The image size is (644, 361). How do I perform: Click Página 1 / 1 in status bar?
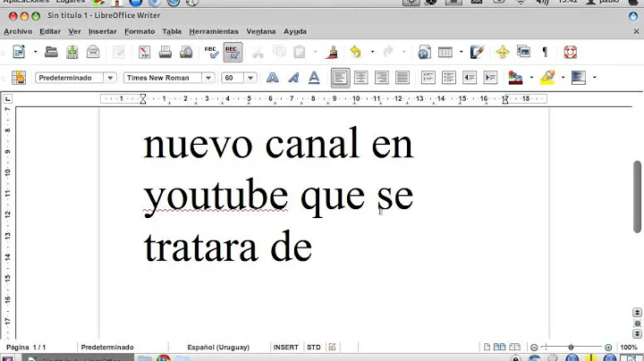[26, 347]
